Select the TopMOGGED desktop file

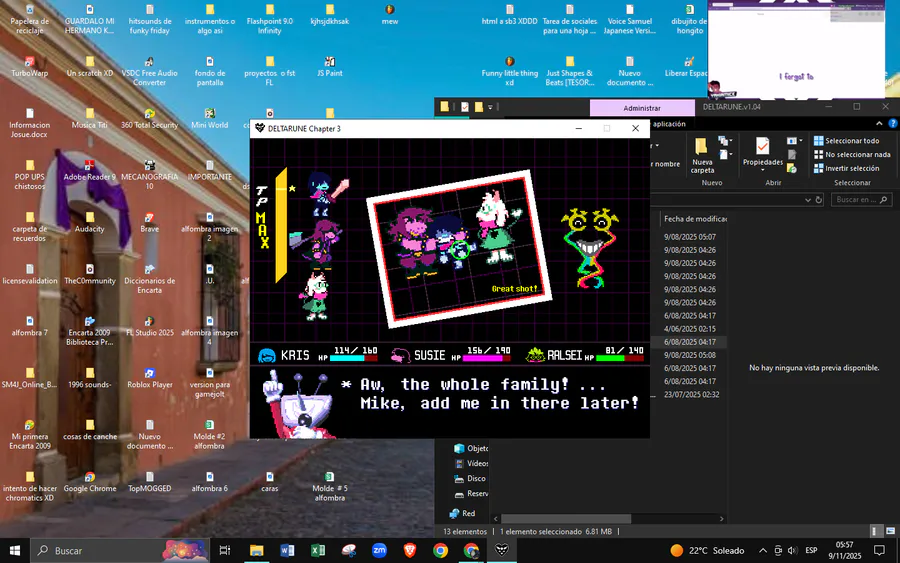(149, 482)
